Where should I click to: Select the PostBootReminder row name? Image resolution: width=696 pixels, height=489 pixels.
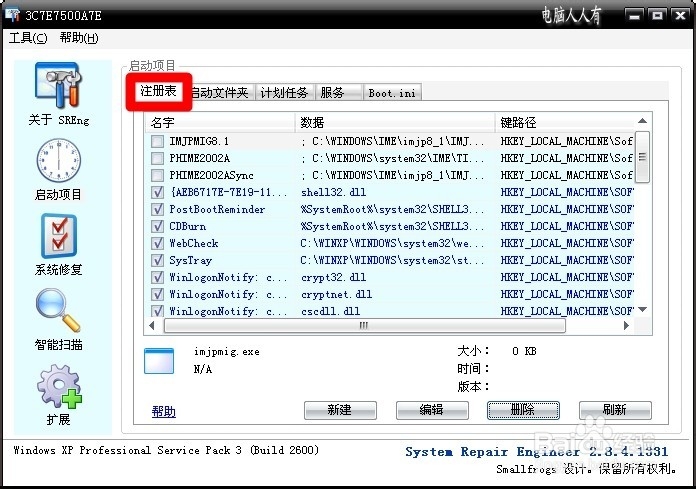(217, 209)
